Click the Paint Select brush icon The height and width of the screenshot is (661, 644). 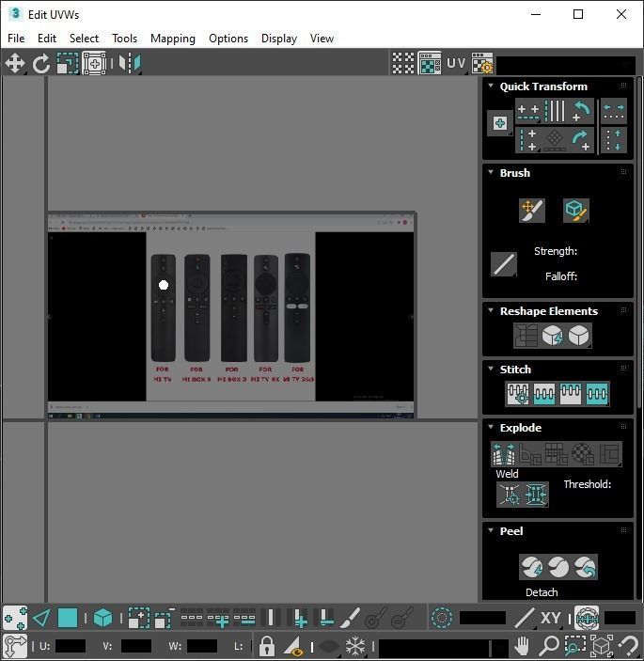pos(350,619)
